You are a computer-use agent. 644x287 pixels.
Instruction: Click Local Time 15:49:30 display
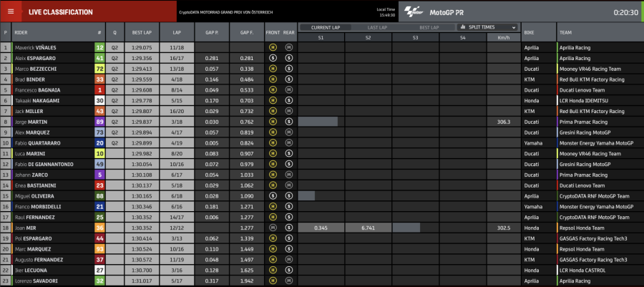(x=386, y=12)
